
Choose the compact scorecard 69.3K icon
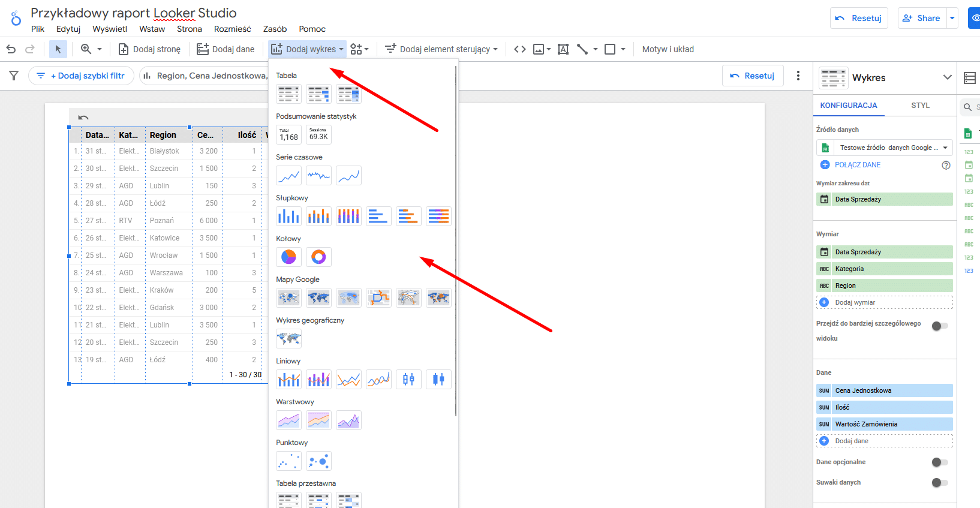[318, 134]
